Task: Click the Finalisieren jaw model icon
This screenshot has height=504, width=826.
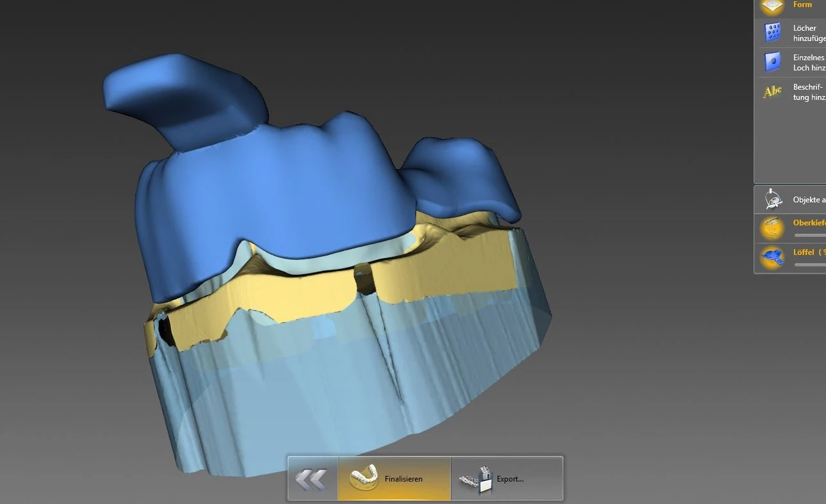Action: [x=364, y=478]
